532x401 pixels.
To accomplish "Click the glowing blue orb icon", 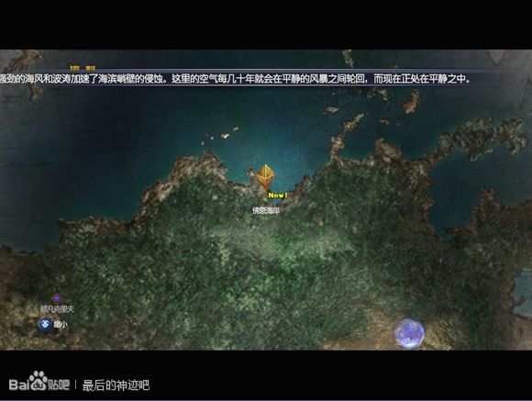I will click(x=409, y=333).
